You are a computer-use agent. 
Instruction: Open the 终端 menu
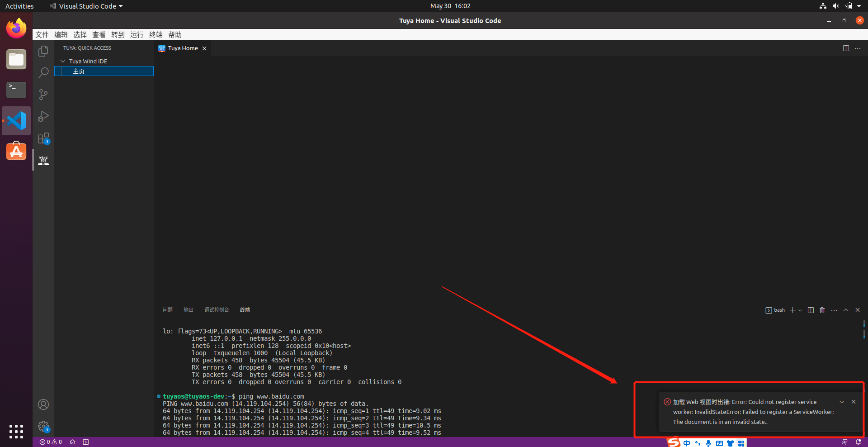pos(156,35)
